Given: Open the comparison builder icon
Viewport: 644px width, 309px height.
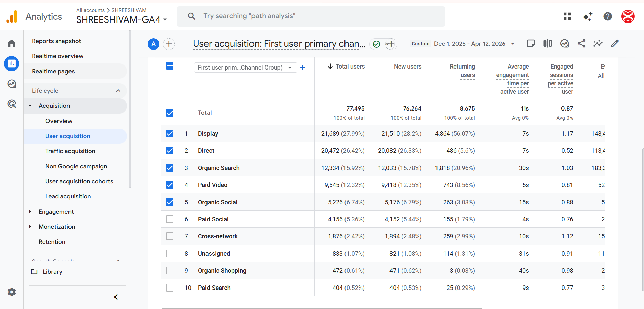Looking at the screenshot, I should 547,43.
